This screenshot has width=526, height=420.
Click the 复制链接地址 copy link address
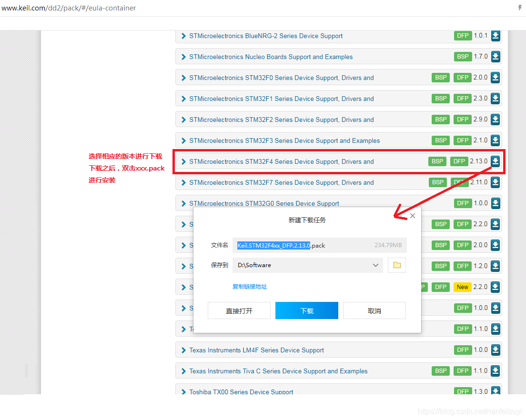[x=250, y=287]
